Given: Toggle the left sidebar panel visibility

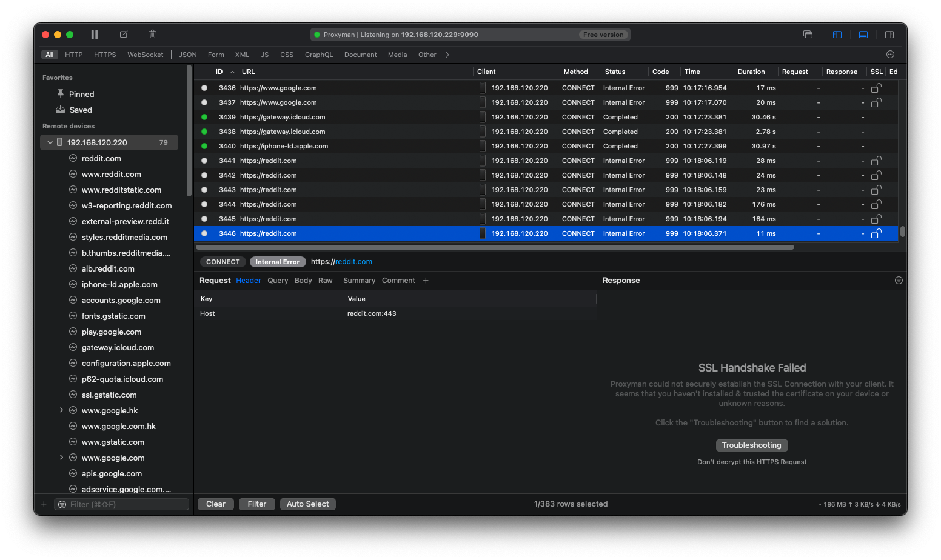Looking at the screenshot, I should point(837,35).
